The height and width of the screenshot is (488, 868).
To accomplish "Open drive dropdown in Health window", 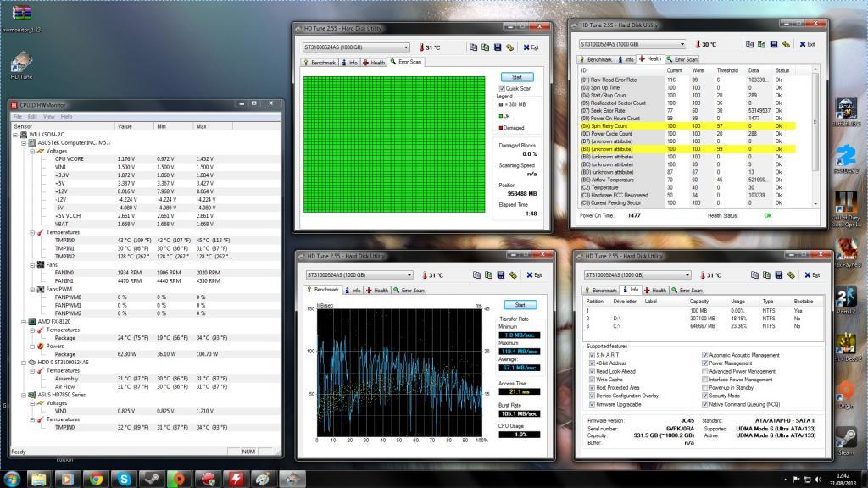I will (x=632, y=44).
